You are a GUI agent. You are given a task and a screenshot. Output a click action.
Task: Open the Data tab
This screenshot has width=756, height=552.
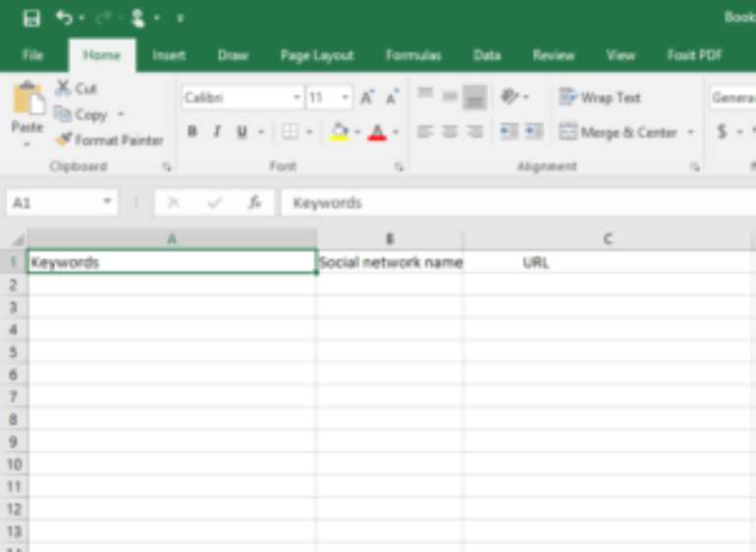click(x=487, y=55)
